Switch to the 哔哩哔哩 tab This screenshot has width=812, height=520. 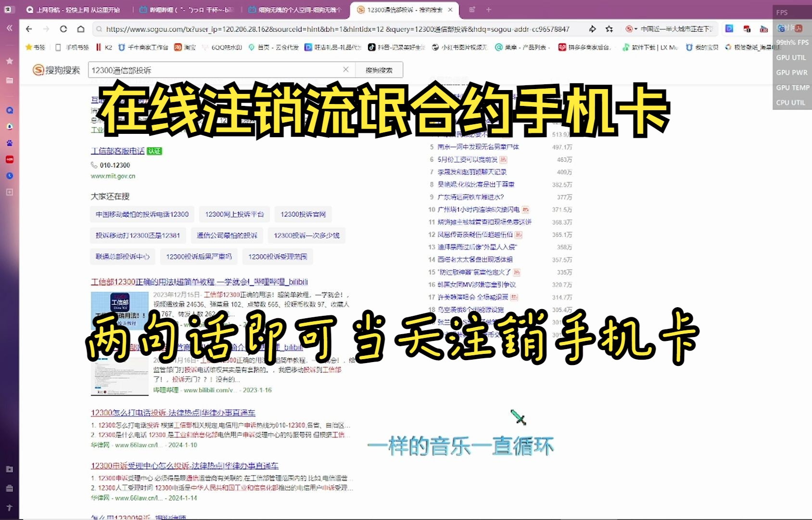pyautogui.click(x=186, y=10)
